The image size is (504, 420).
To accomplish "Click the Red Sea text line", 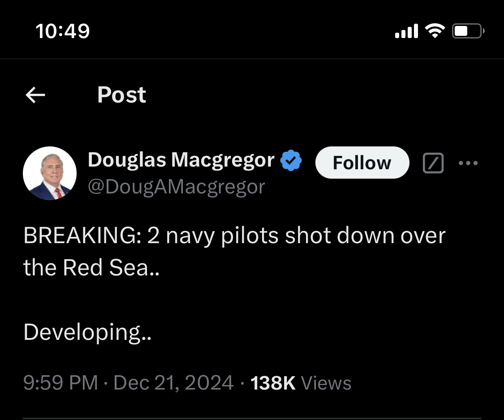I will [91, 268].
